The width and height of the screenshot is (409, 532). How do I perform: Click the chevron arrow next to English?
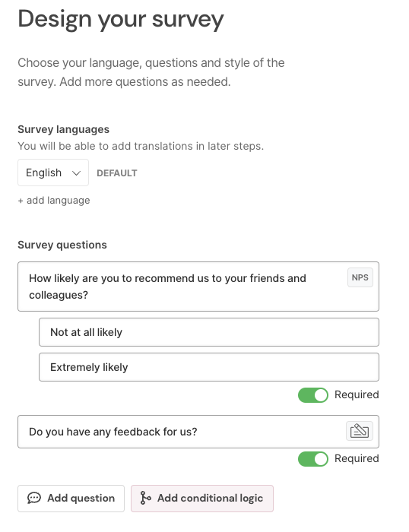pyautogui.click(x=76, y=173)
